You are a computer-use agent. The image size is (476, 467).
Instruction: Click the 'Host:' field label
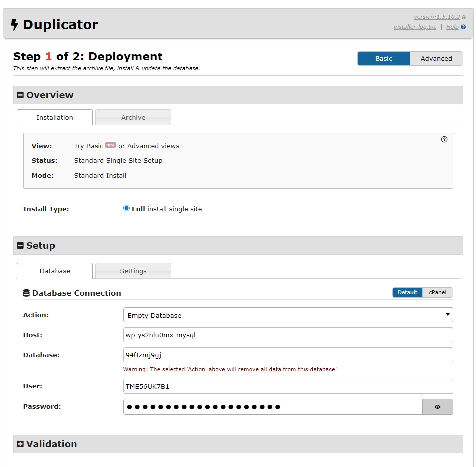coord(33,335)
